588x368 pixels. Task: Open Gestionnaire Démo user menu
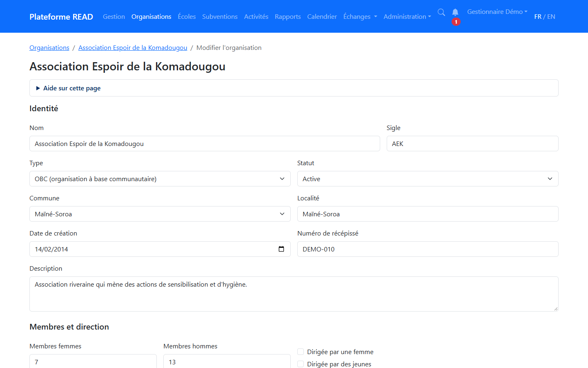click(497, 11)
